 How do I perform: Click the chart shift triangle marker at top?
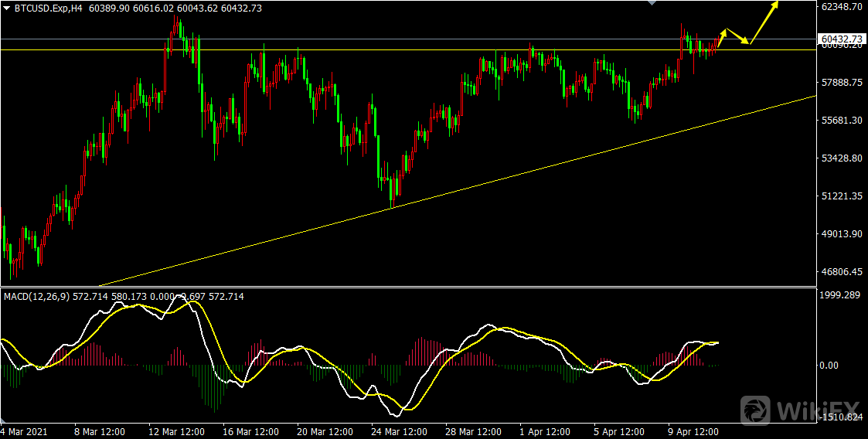[652, 3]
